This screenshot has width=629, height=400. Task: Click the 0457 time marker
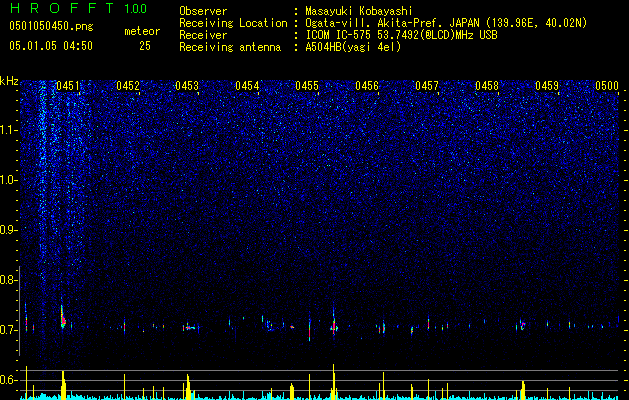[x=427, y=85]
